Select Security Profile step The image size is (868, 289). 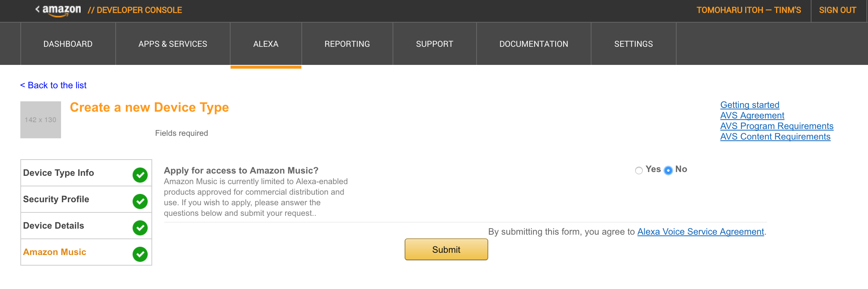pos(86,199)
